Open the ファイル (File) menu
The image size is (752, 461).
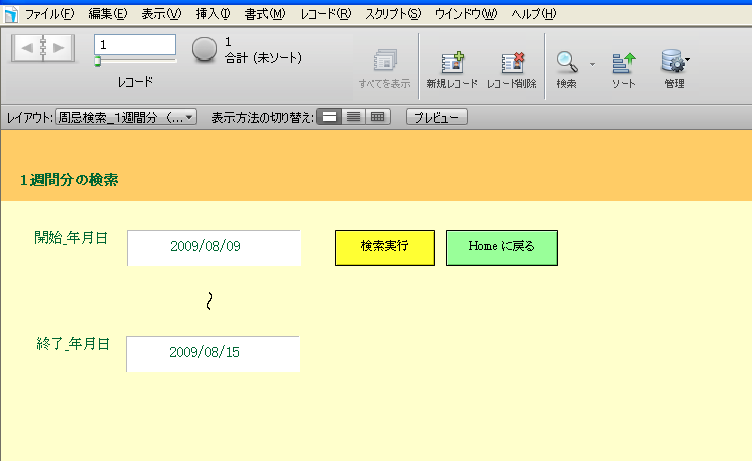pos(49,14)
